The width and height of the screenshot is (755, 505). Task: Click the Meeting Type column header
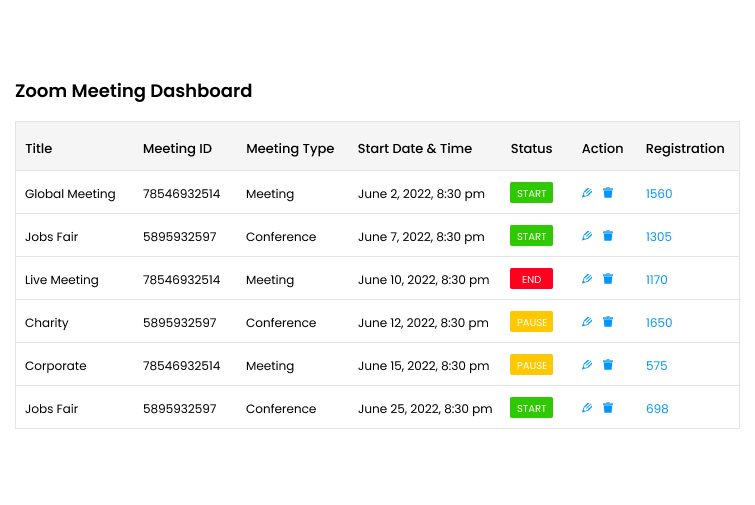coord(290,149)
